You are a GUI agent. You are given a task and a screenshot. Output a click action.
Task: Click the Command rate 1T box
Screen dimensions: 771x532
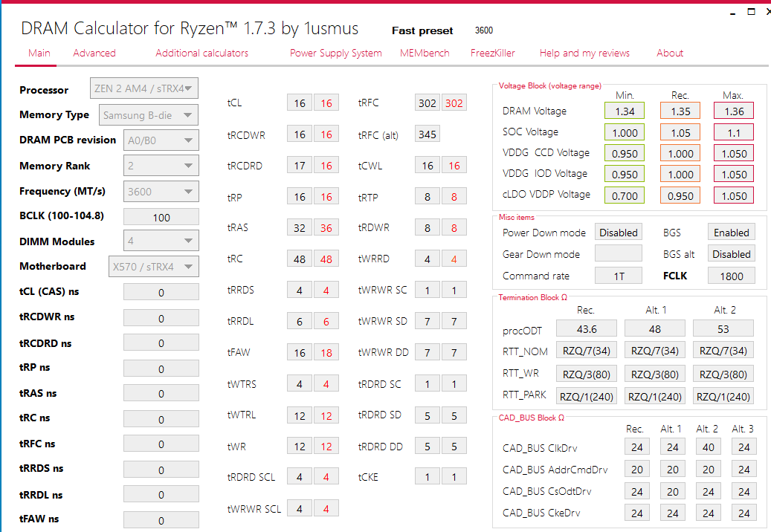click(619, 276)
